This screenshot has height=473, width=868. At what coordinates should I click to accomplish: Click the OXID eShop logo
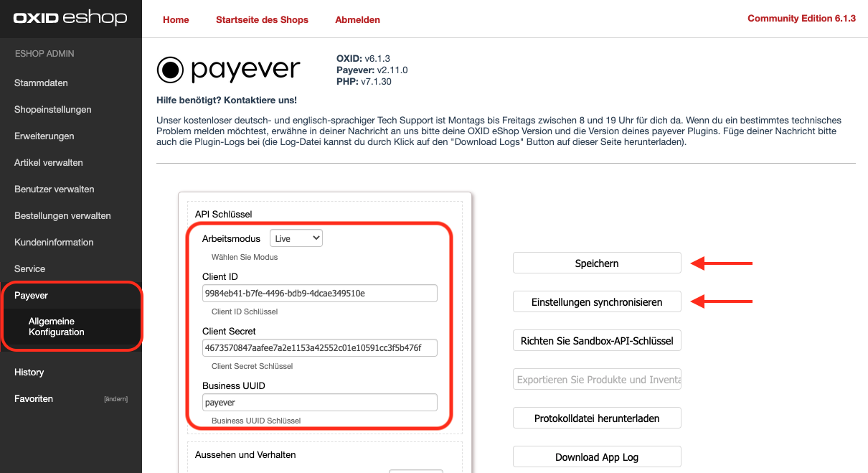(70, 19)
